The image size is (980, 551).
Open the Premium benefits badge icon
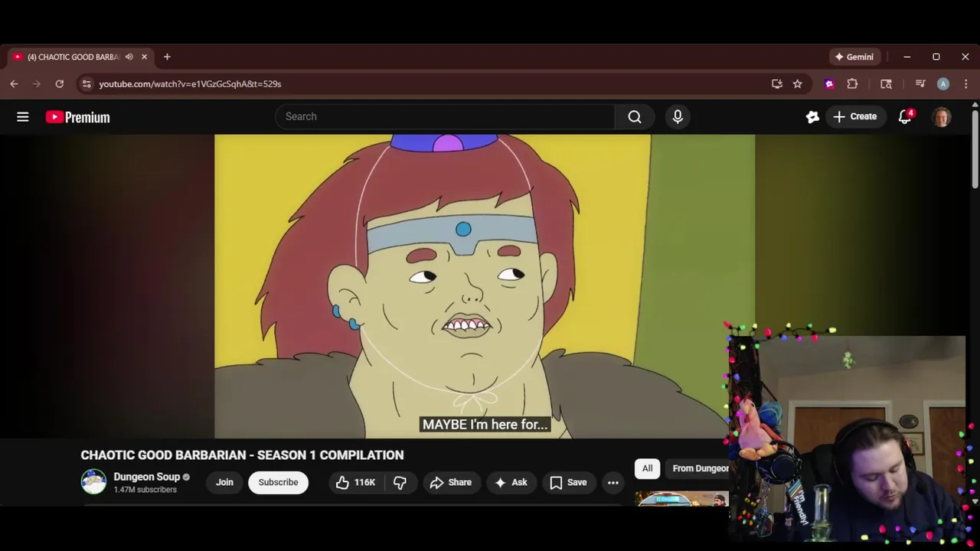[812, 116]
